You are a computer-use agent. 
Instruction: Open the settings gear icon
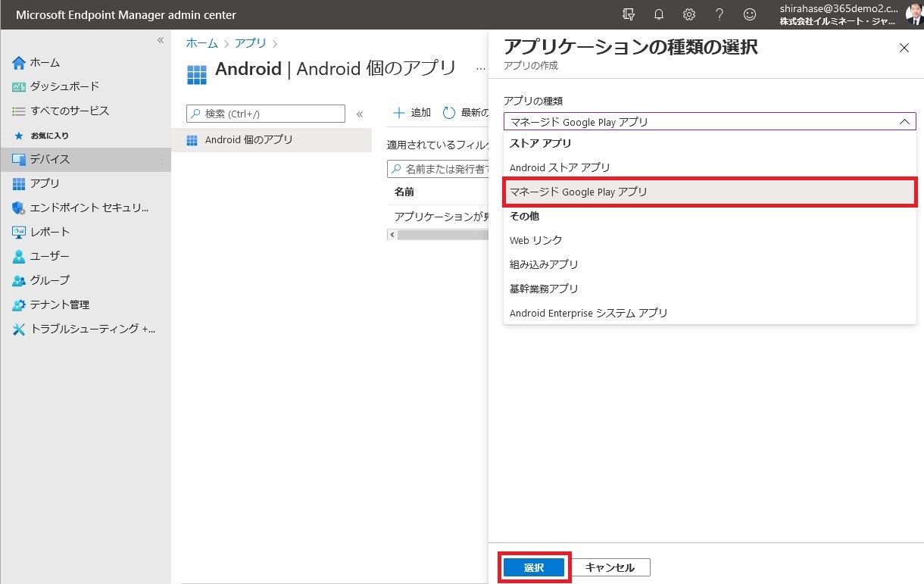(688, 14)
